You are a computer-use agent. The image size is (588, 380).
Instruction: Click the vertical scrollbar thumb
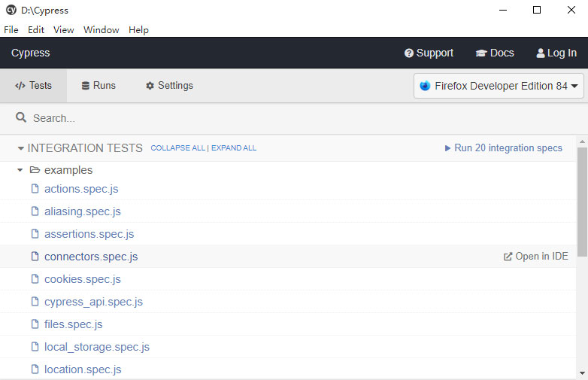click(x=582, y=202)
